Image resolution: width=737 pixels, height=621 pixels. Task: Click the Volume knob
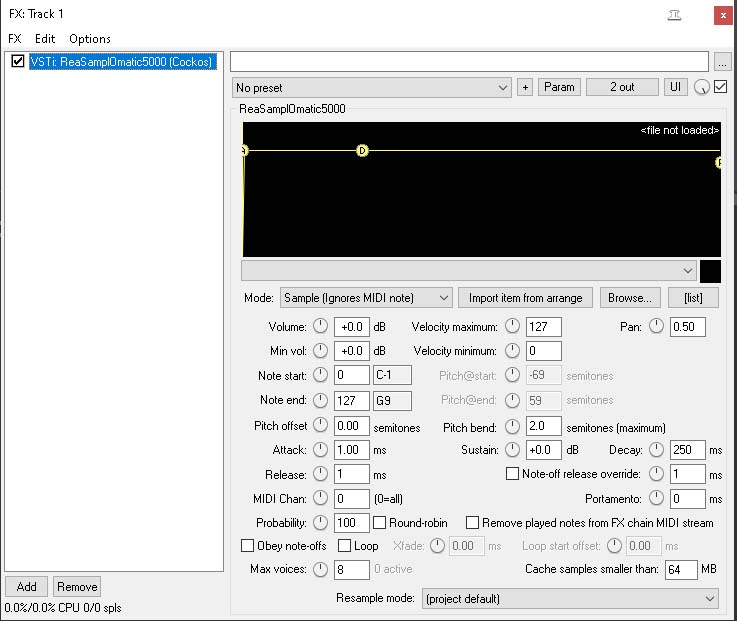pos(320,327)
